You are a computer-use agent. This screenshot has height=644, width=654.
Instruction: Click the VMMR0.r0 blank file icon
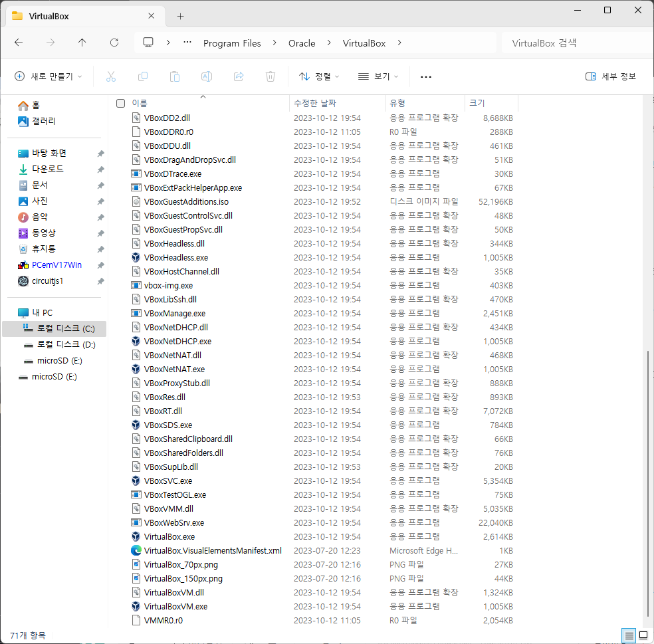click(x=136, y=620)
